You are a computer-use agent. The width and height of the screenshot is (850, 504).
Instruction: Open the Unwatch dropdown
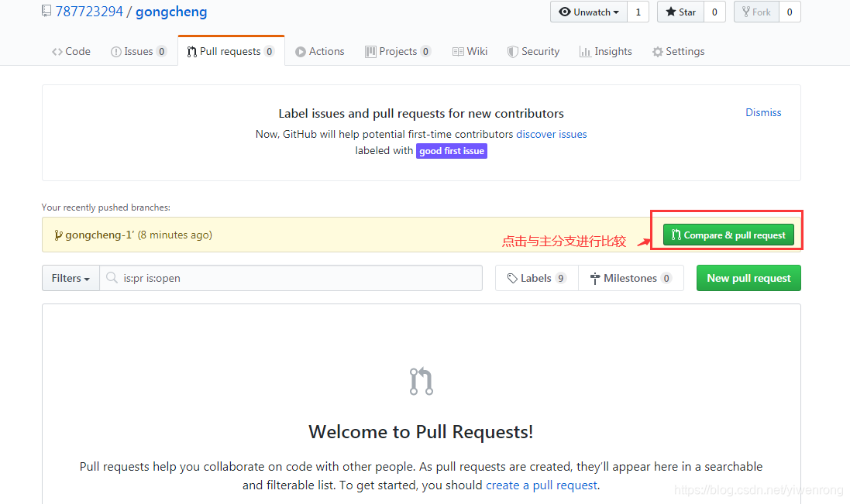[589, 12]
